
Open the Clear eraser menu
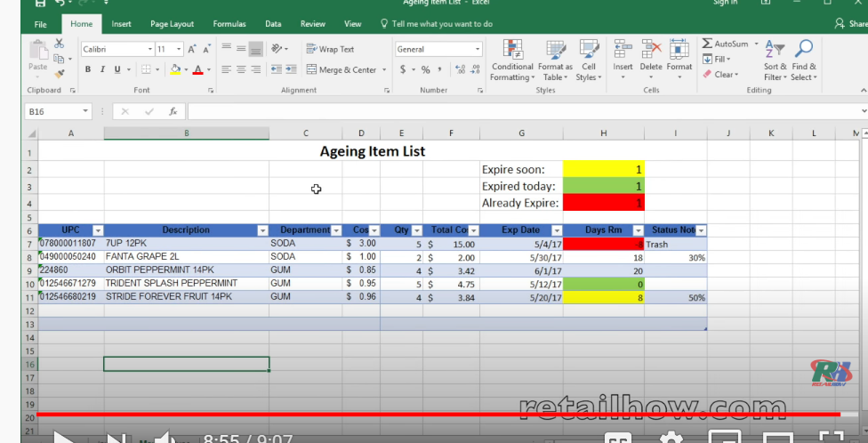point(720,74)
